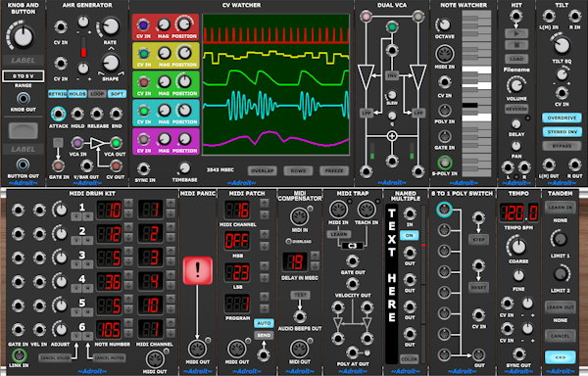Image resolution: width=588 pixels, height=376 pixels.
Task: Click the GATE IN jack on AHR Generator
Action: click(58, 165)
